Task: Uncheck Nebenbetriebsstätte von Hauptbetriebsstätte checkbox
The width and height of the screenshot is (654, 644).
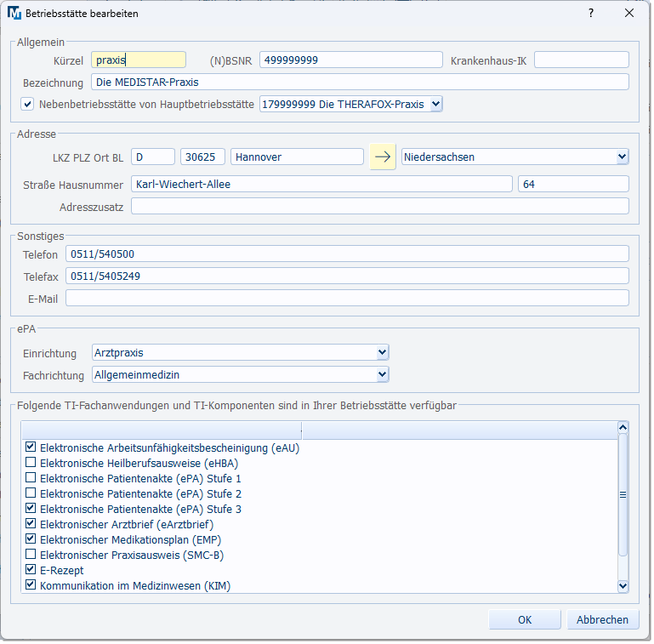Action: (x=28, y=105)
